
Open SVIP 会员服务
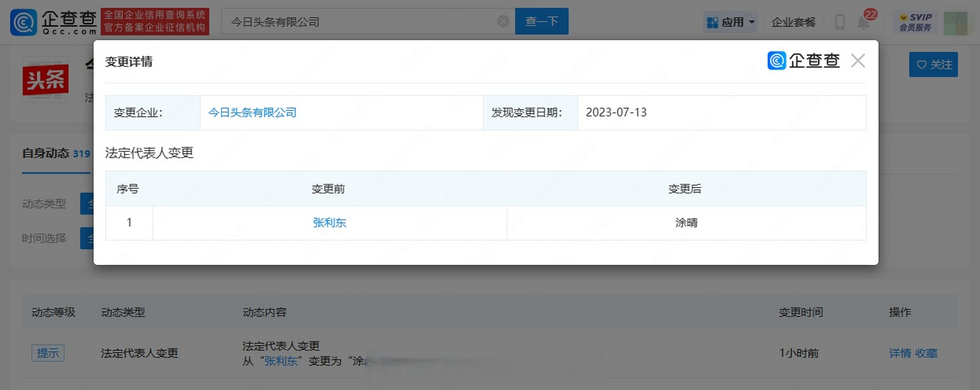[915, 22]
